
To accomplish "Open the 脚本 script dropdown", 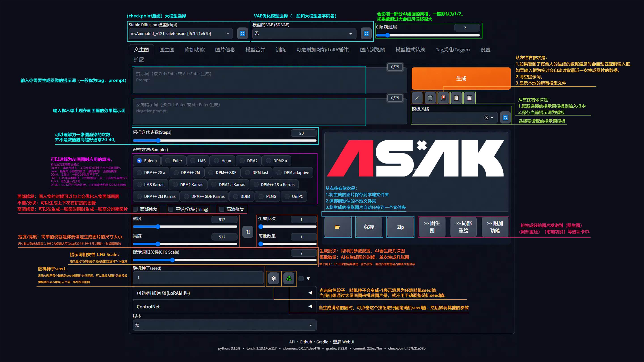I will 225,325.
